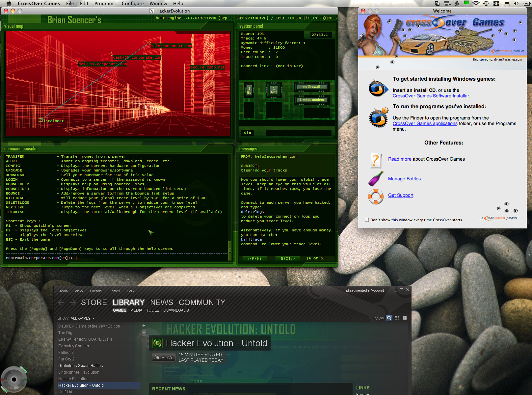Open the script menu icon in menu bar
532x395 pixels.
(457, 3)
